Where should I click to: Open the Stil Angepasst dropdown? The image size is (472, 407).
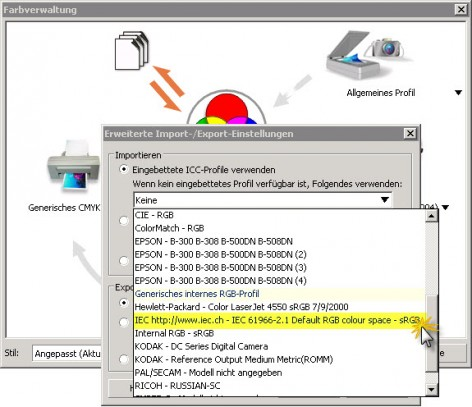pyautogui.click(x=67, y=353)
